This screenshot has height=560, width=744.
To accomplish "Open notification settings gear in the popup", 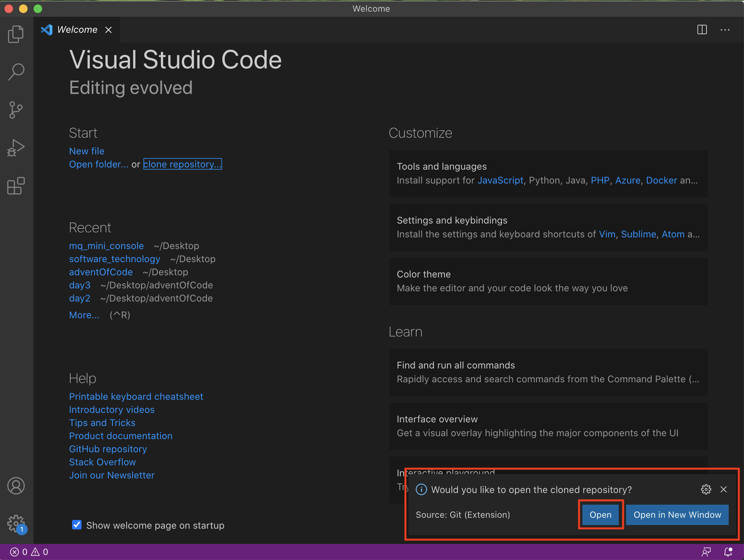I will tap(706, 489).
